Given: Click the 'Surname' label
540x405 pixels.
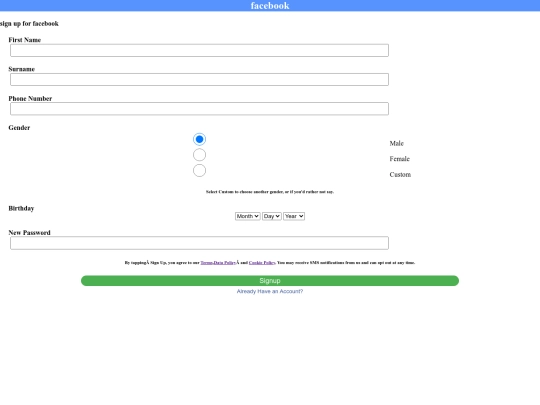Looking at the screenshot, I should point(21,69).
